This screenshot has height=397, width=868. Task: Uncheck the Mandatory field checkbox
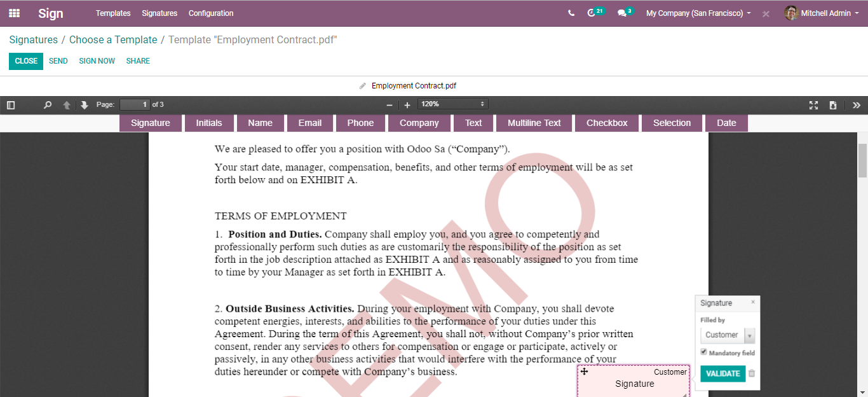[x=704, y=352]
